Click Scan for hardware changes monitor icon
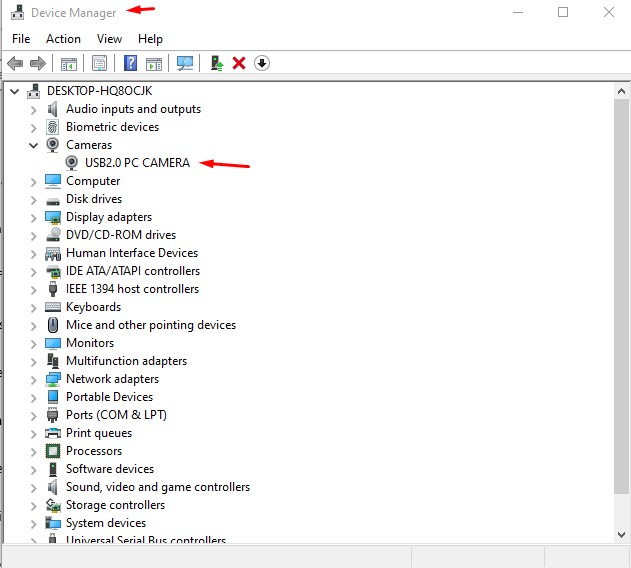The height and width of the screenshot is (568, 631). point(185,63)
